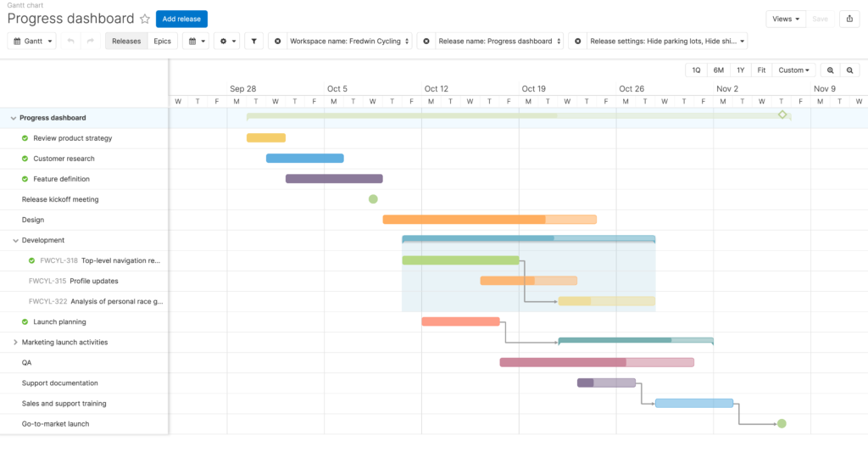
Task: Click the Design progress bar
Action: 490,220
